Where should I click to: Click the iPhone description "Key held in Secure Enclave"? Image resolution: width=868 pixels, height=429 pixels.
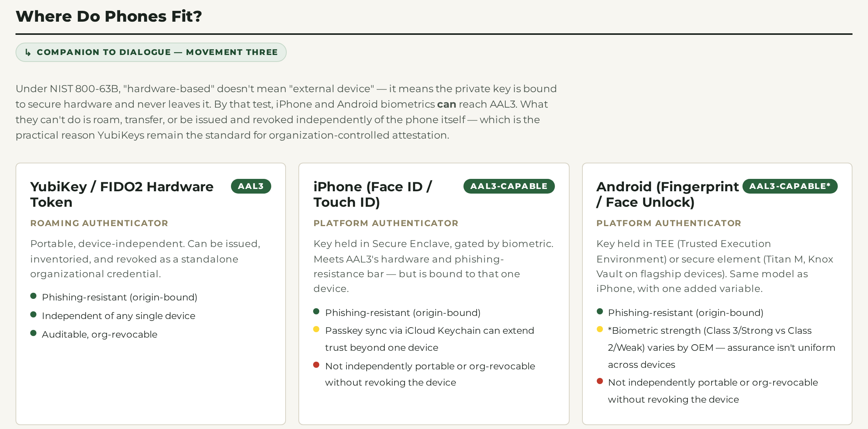pyautogui.click(x=434, y=266)
